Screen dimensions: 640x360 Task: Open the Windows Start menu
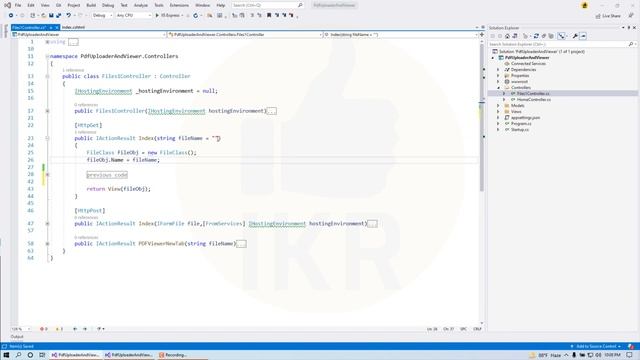coord(6,355)
